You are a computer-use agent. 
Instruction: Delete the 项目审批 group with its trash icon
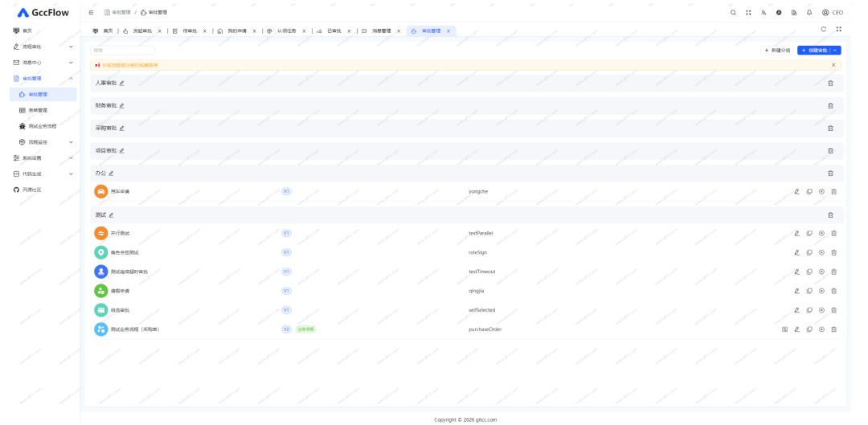[830, 150]
